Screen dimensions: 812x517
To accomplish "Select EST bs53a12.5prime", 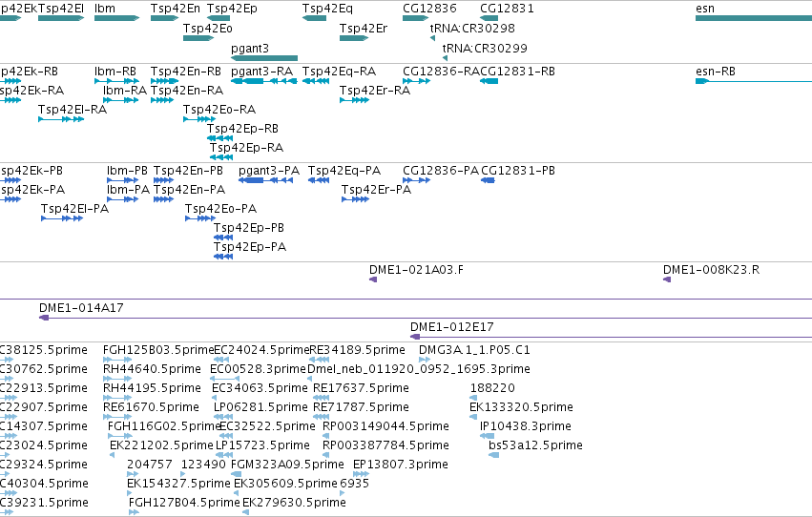I will click(494, 455).
